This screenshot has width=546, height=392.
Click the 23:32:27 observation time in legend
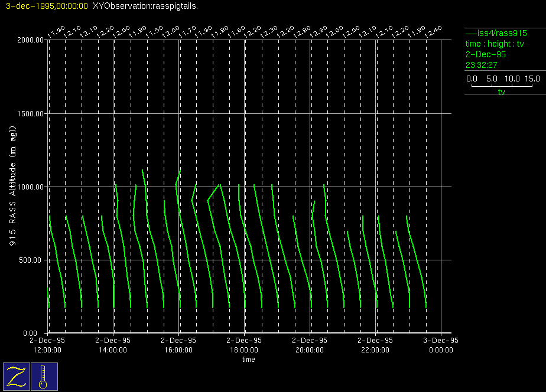[x=482, y=65]
